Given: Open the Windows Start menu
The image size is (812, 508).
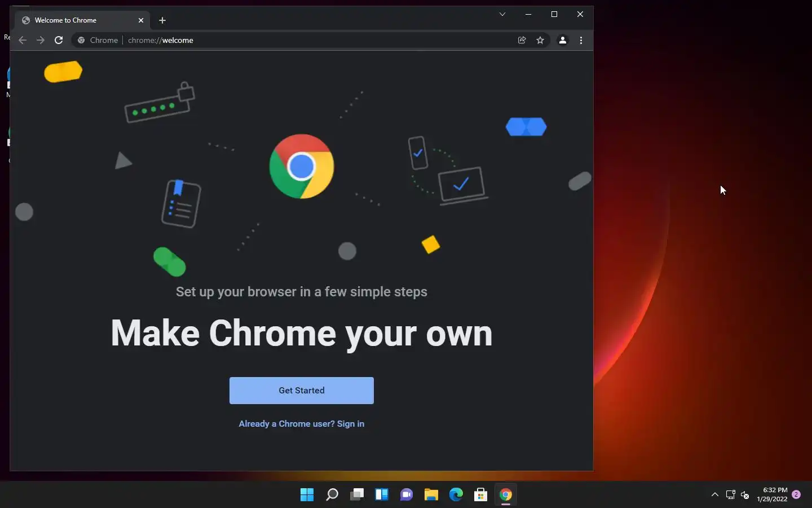Looking at the screenshot, I should click(x=307, y=495).
